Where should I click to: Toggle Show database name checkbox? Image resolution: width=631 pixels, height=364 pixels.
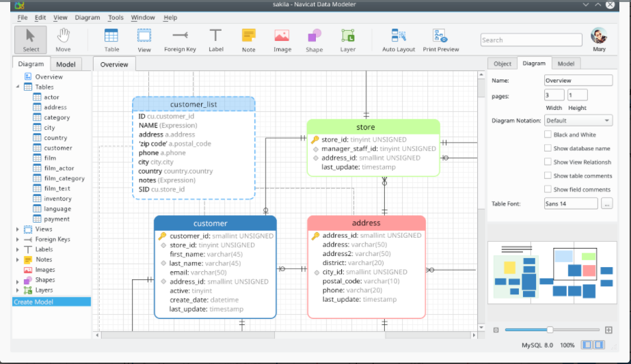tap(548, 148)
